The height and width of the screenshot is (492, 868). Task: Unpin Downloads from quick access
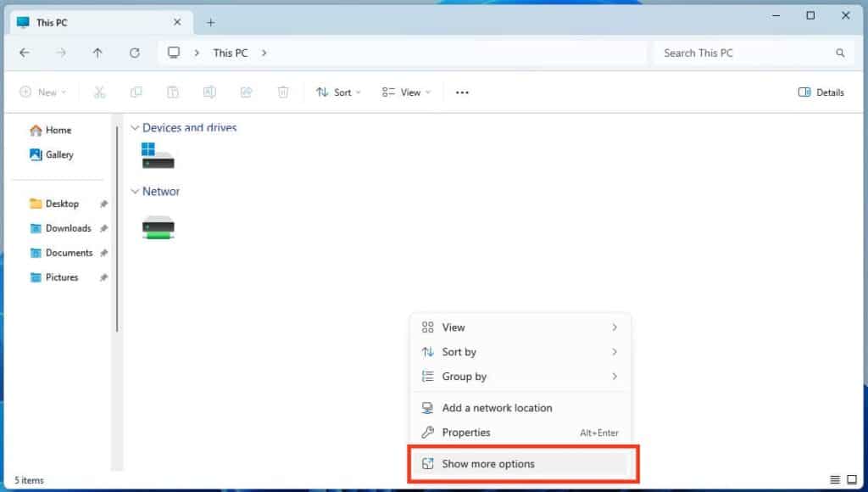103,228
